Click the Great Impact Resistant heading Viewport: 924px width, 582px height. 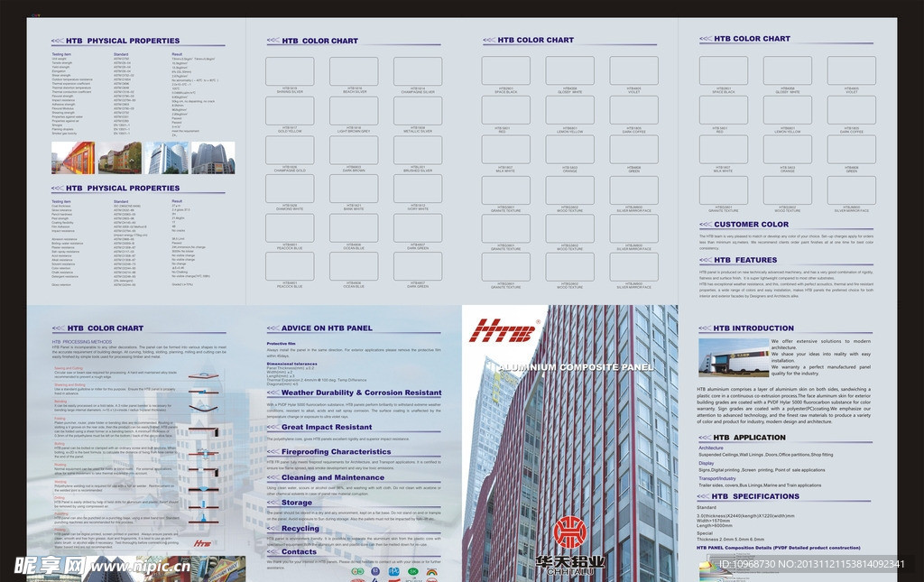(x=326, y=428)
